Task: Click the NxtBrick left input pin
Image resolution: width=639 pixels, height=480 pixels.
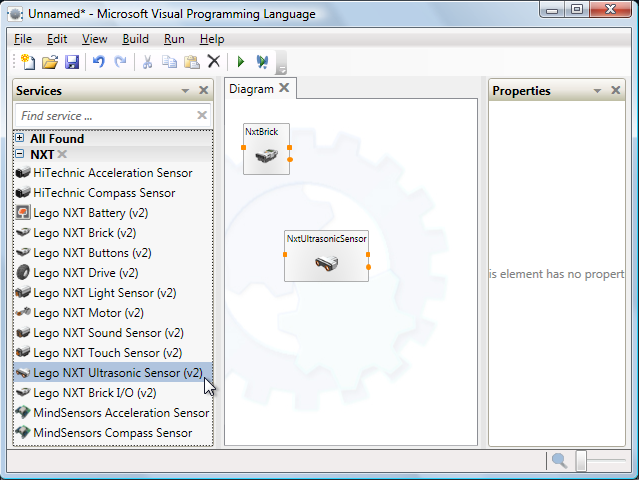Action: [243, 148]
